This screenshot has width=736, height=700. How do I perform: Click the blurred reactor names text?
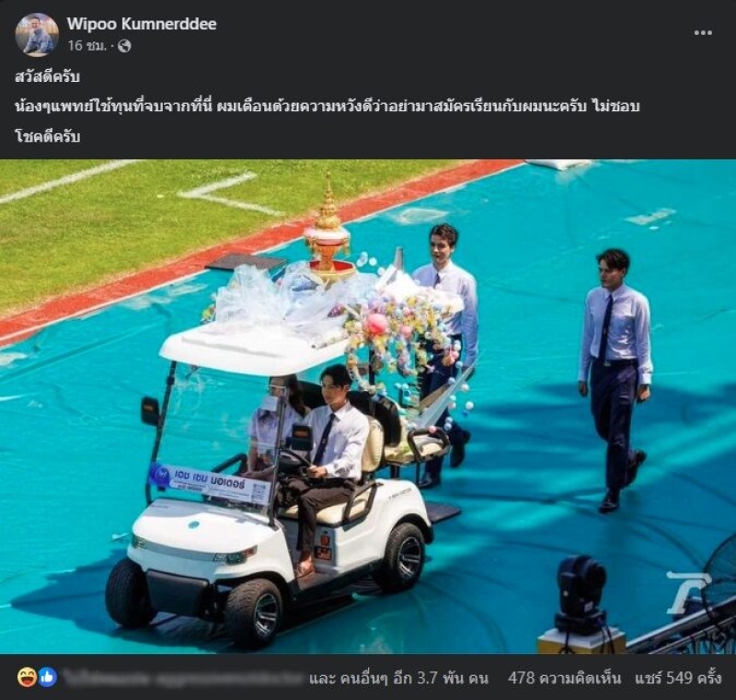[183, 678]
